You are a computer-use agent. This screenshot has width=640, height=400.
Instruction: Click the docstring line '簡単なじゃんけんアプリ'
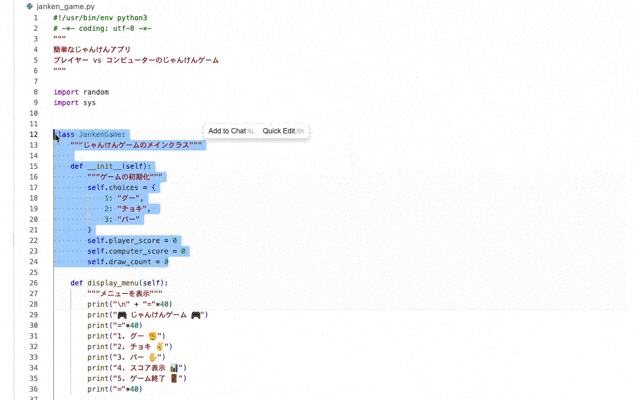(92, 49)
